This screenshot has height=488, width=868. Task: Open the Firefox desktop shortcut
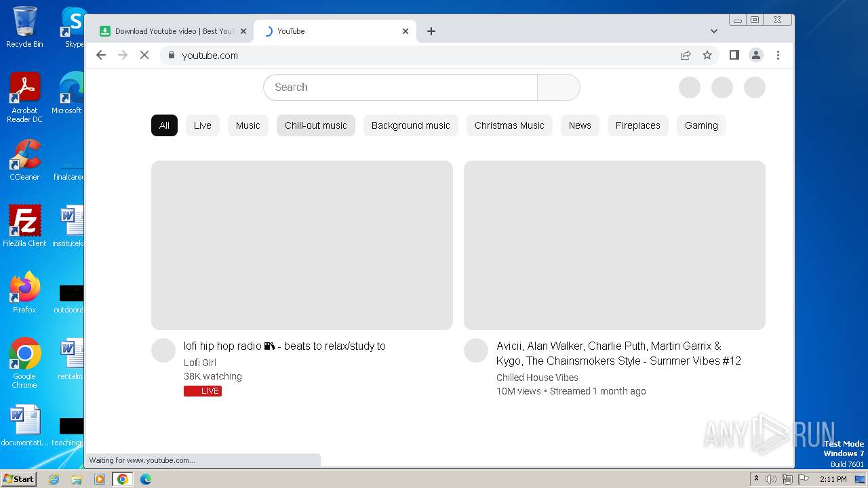24,292
